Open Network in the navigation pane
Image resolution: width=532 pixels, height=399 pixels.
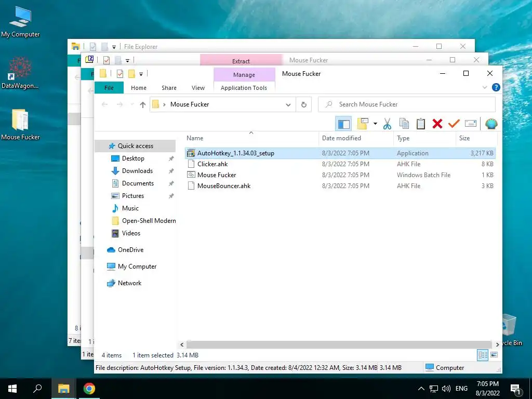(129, 283)
